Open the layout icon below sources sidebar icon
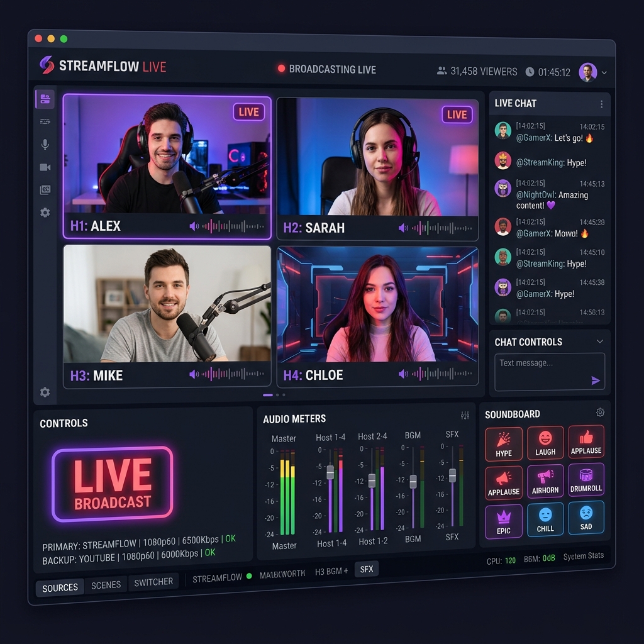Viewport: 644px width, 644px height. click(x=45, y=121)
